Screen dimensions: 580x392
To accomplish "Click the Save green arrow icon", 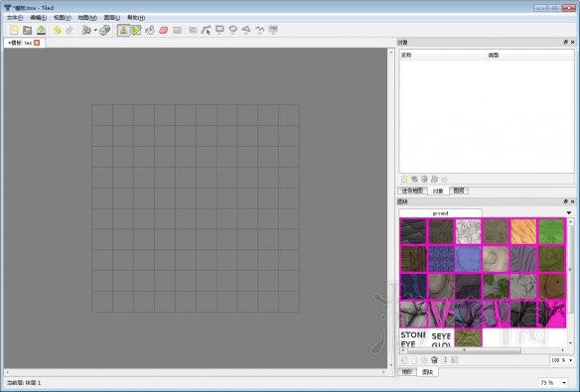I will point(41,31).
